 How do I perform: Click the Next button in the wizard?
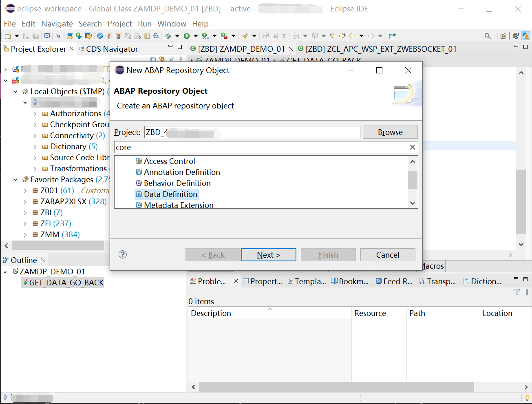pos(269,255)
